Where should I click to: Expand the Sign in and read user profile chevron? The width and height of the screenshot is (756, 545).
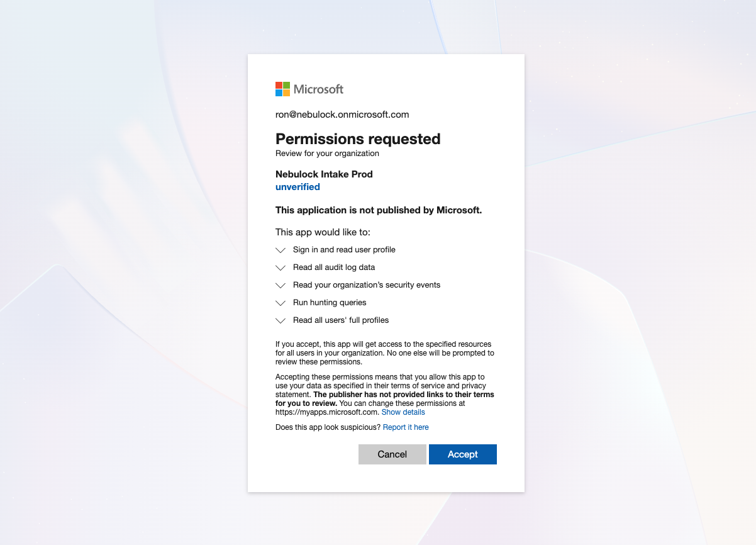[281, 250]
